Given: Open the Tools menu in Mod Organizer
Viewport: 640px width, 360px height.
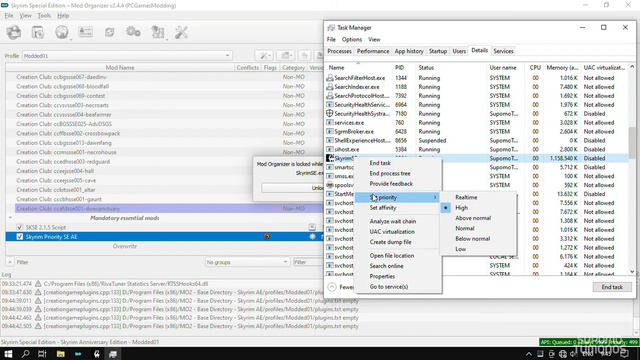Looking at the screenshot, I should click(x=44, y=16).
